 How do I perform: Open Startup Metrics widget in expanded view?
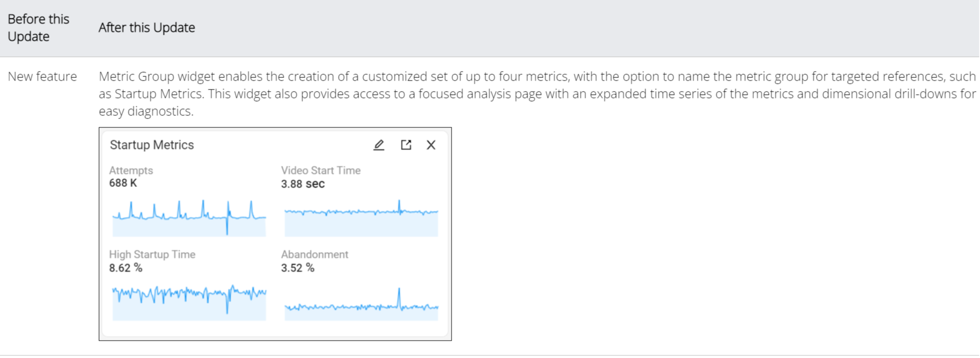click(406, 145)
